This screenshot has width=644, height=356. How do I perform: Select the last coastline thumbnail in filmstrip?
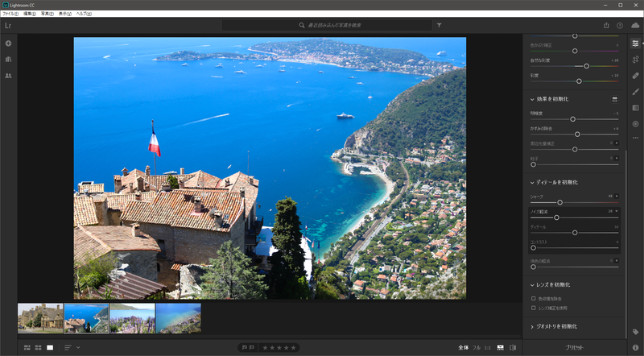point(178,318)
